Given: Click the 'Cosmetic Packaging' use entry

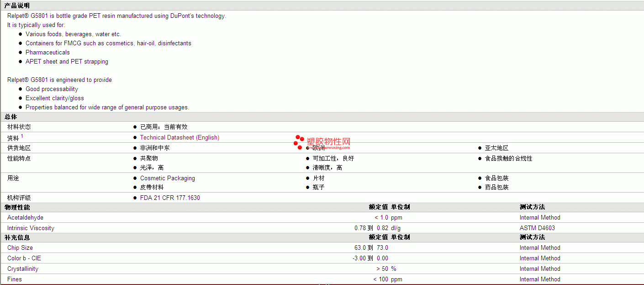Looking at the screenshot, I should [x=168, y=178].
